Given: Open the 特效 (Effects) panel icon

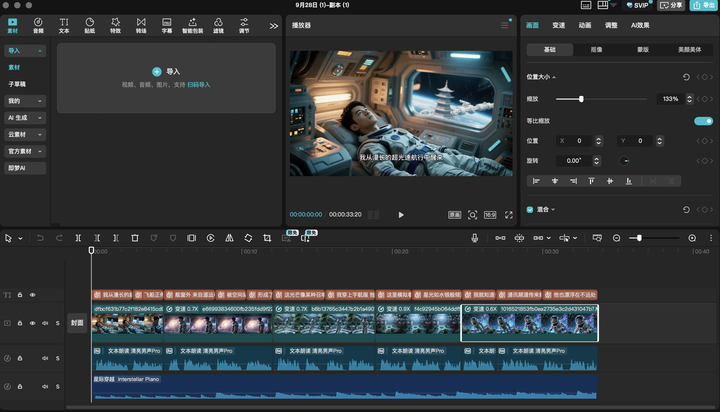Looking at the screenshot, I should [x=116, y=25].
